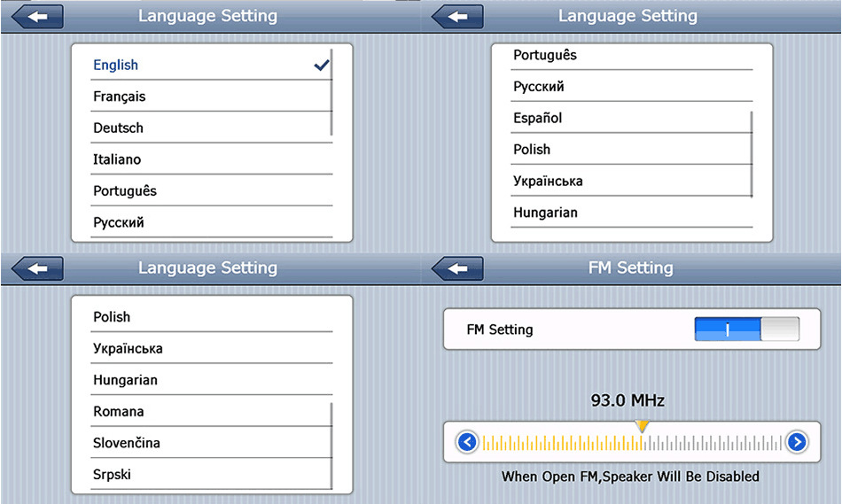Click the FM frequency tuning scale

[x=633, y=442]
